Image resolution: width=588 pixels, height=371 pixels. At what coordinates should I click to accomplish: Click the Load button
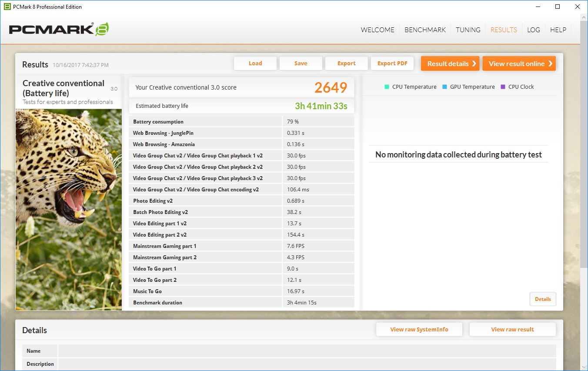[x=255, y=64]
